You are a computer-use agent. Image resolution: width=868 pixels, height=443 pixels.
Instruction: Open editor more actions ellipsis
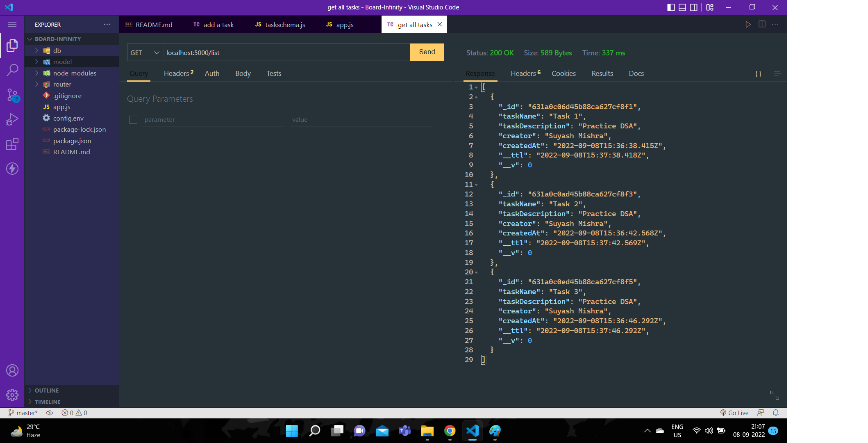(775, 25)
